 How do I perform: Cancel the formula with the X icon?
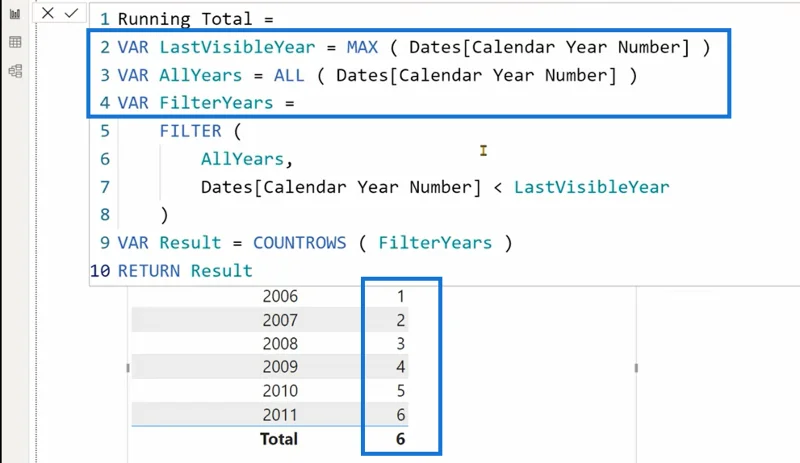click(47, 13)
